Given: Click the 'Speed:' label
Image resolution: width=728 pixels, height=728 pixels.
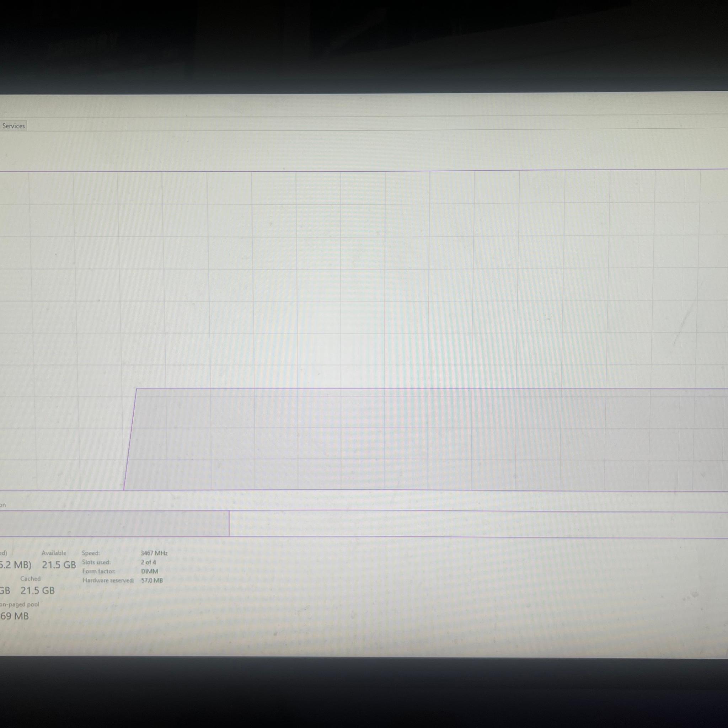Looking at the screenshot, I should tap(91, 553).
